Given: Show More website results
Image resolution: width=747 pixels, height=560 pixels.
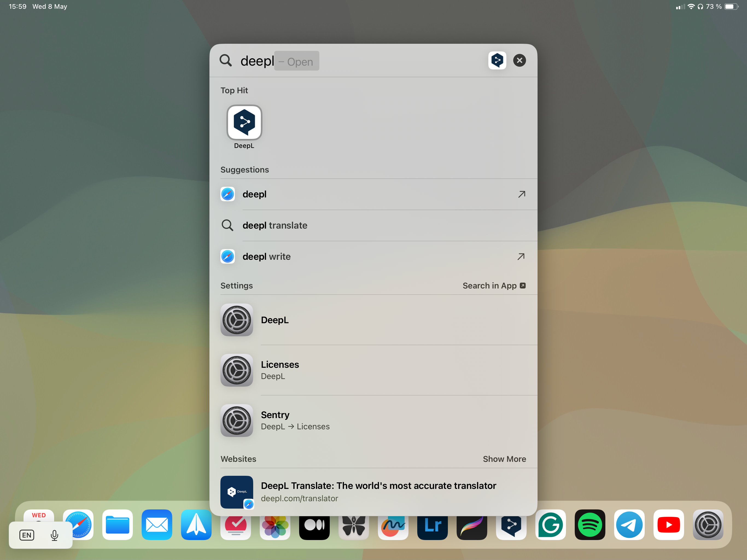Looking at the screenshot, I should point(504,459).
